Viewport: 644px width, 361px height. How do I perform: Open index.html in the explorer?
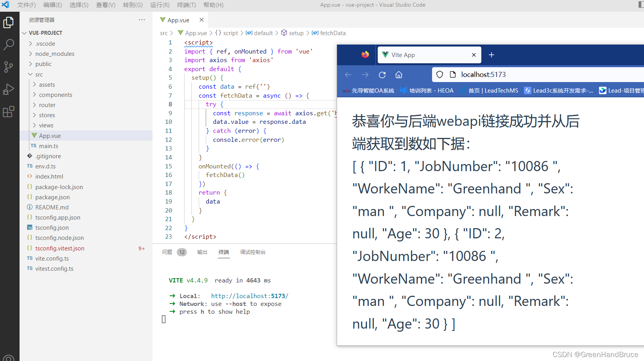(49, 177)
